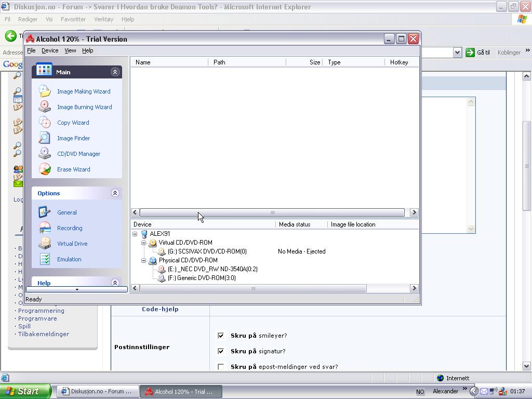
Task: Launch the Erase Wizard icon
Action: pyautogui.click(x=45, y=169)
